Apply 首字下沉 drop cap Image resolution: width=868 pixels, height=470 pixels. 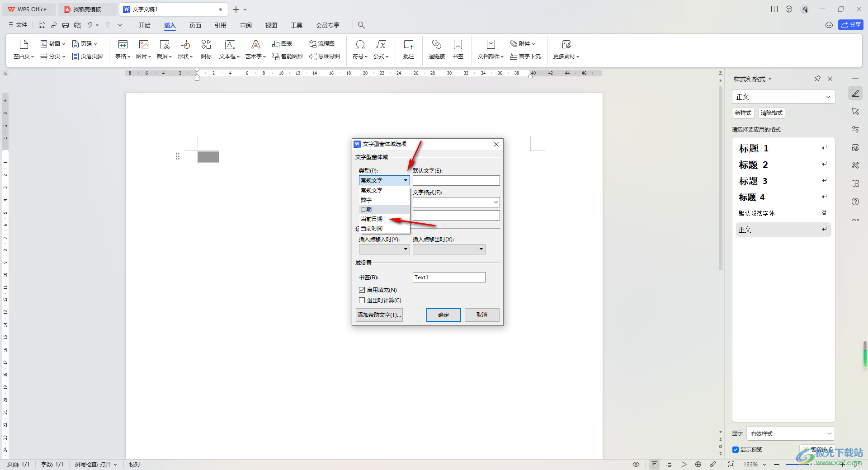pyautogui.click(x=525, y=56)
